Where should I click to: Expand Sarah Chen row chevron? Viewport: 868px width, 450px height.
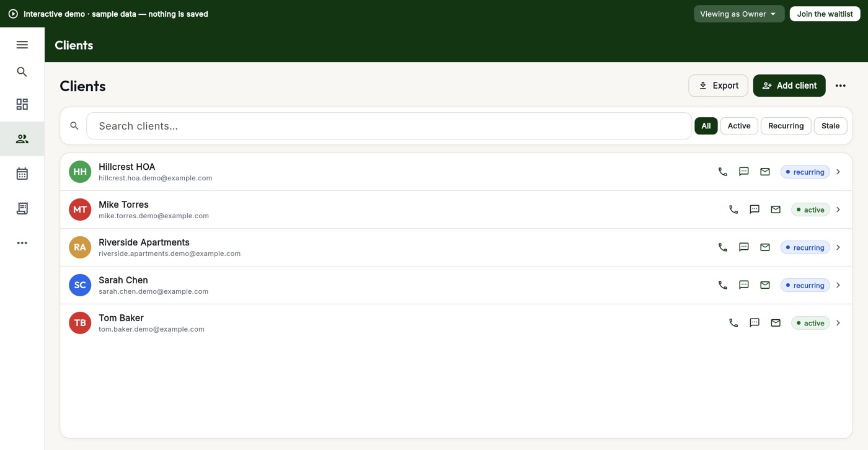point(838,285)
